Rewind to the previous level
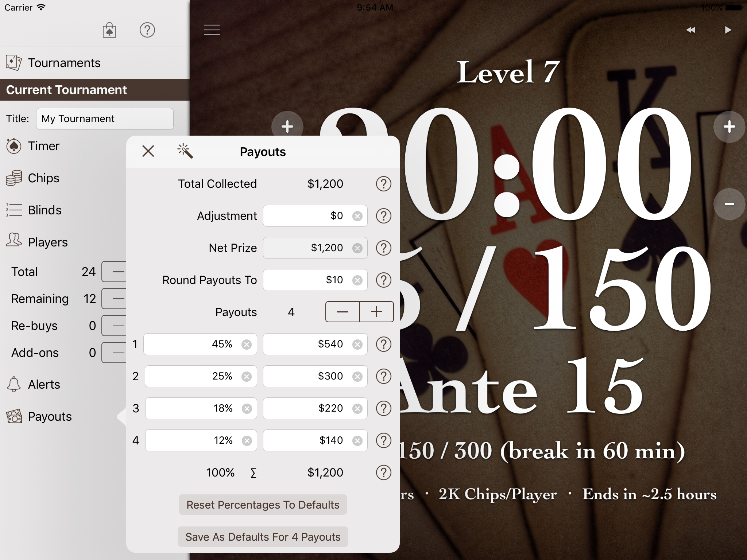 690,30
